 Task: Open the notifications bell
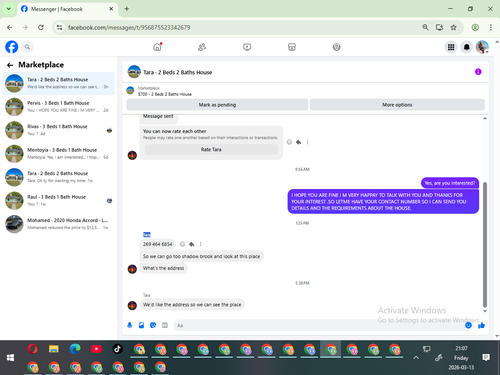[x=467, y=47]
